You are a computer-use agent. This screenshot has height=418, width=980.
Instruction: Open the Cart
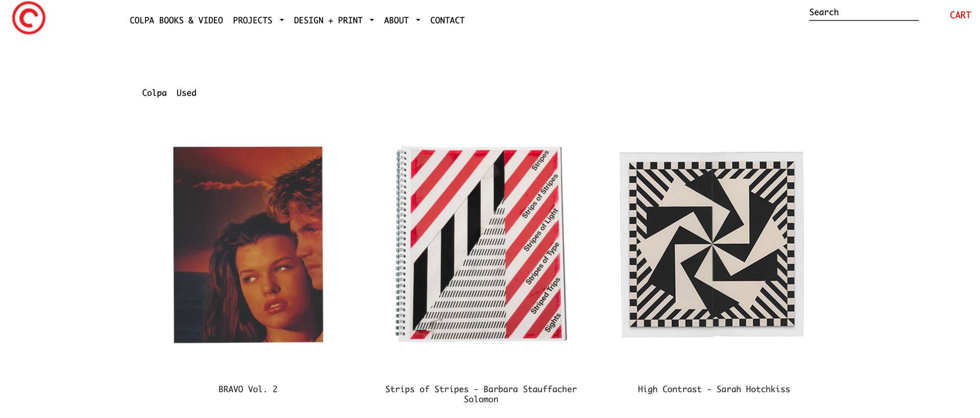(960, 15)
